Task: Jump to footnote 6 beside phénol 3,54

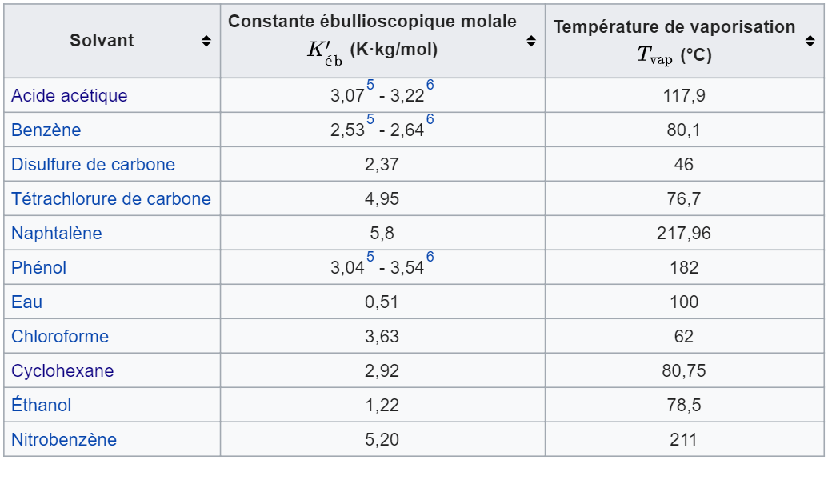Action: pyautogui.click(x=430, y=258)
